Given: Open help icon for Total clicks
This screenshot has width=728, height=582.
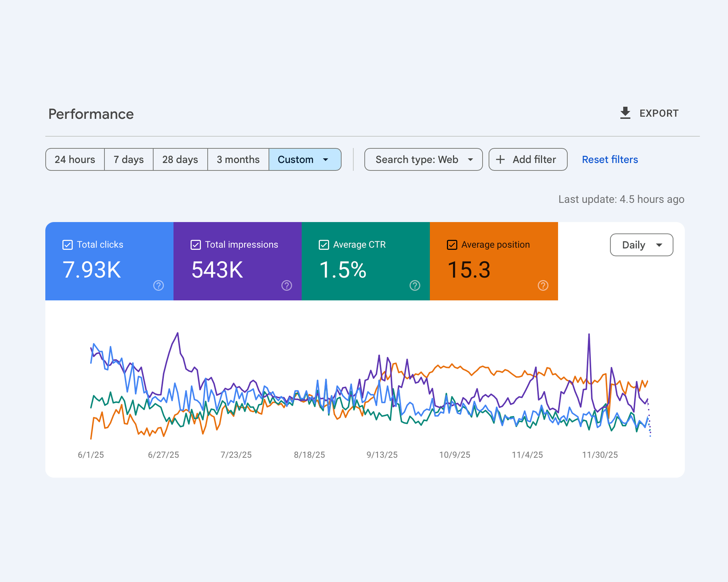Looking at the screenshot, I should coord(158,286).
